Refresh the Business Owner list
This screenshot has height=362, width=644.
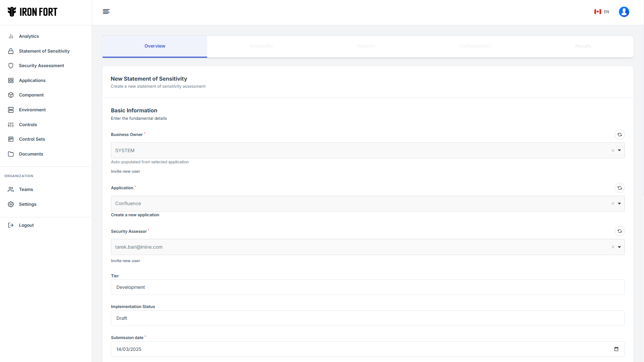coord(619,135)
